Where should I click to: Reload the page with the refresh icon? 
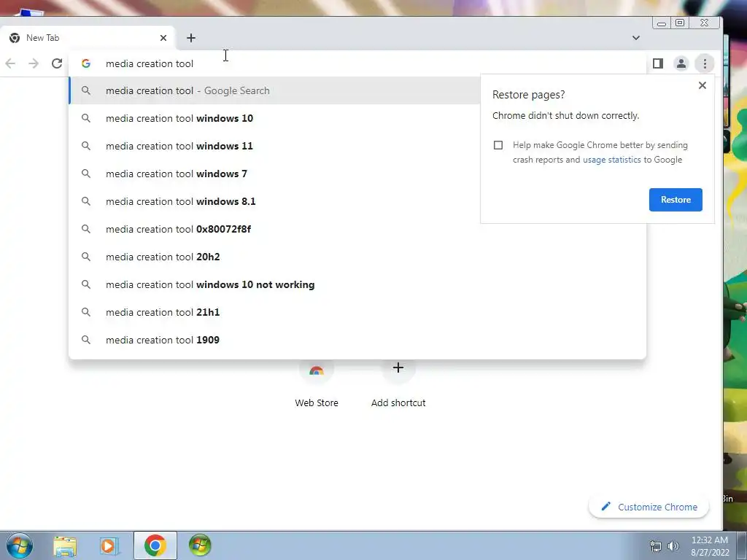57,63
